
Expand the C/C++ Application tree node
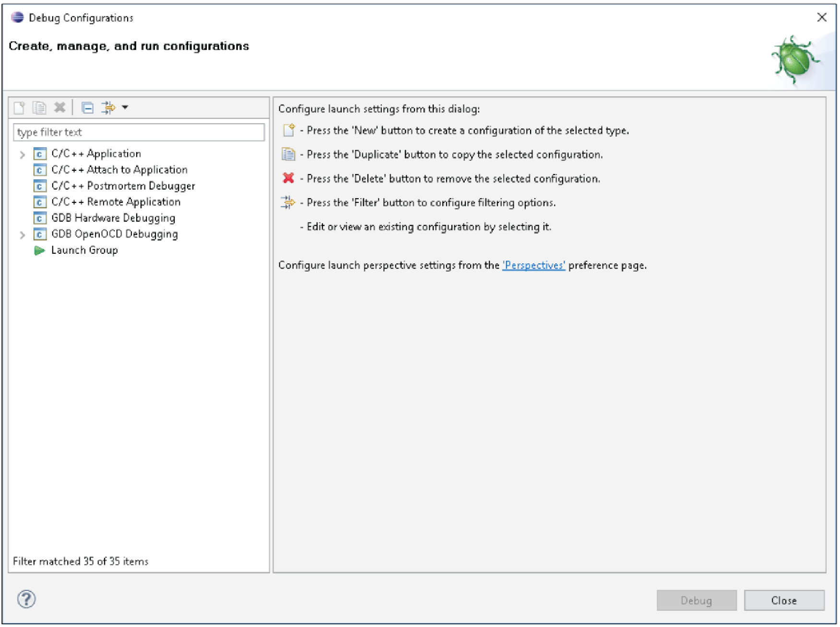(x=22, y=154)
